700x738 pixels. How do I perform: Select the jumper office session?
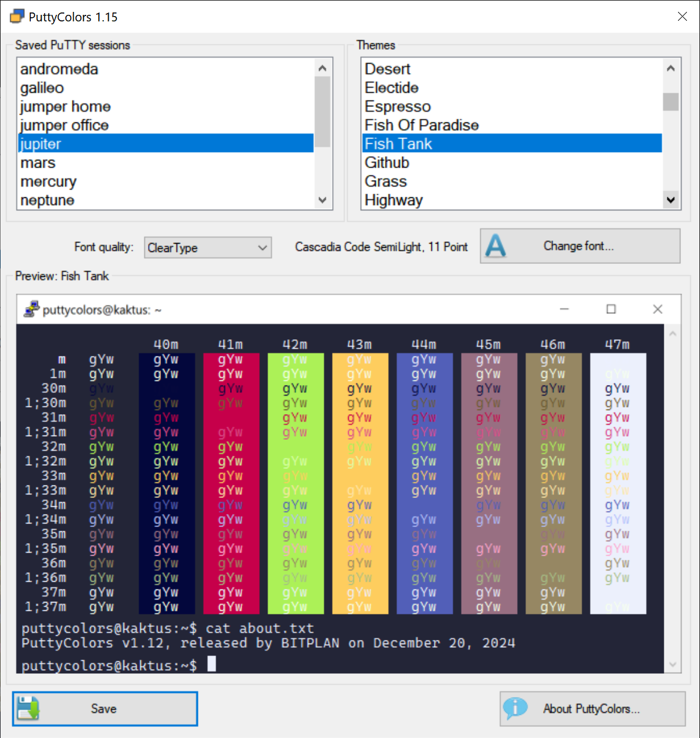tap(64, 125)
